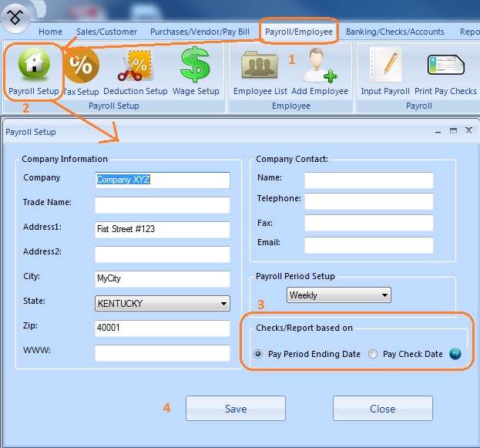This screenshot has height=448, width=480.
Task: Click the Email input field
Action: (x=369, y=245)
